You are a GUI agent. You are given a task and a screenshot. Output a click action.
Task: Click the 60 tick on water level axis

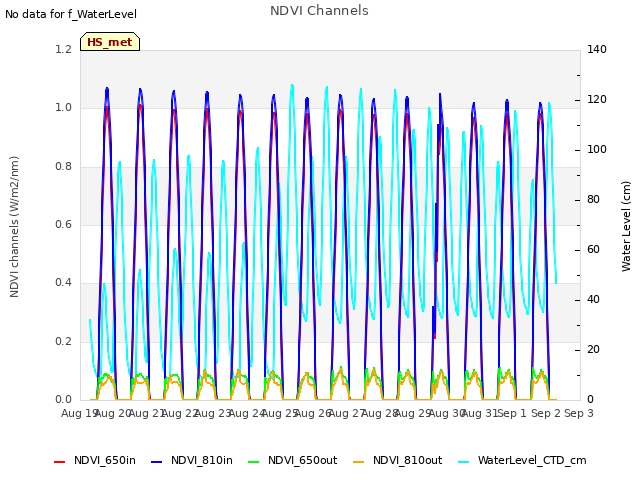[593, 249]
